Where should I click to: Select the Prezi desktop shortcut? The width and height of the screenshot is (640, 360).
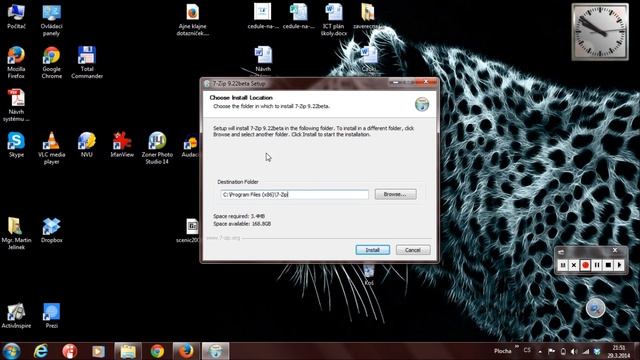tap(51, 316)
